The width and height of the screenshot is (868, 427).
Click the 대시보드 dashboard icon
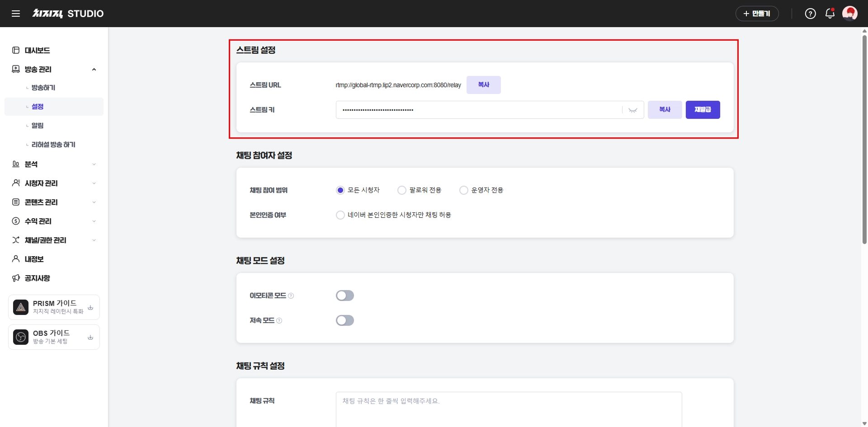[x=16, y=50]
